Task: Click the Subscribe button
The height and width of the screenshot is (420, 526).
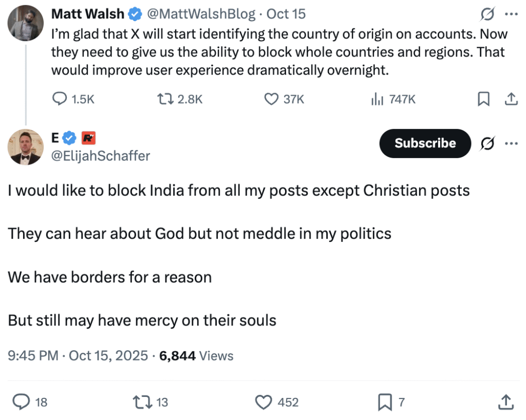Action: (425, 143)
